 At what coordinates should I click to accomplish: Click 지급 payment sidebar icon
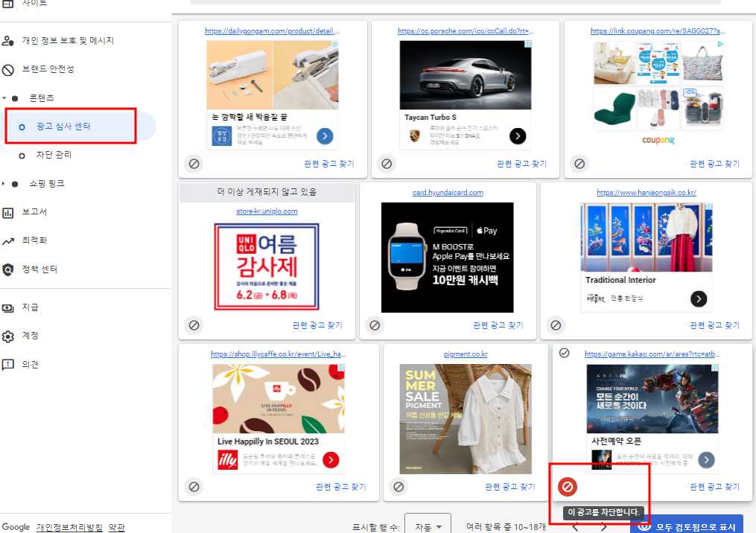click(x=7, y=308)
